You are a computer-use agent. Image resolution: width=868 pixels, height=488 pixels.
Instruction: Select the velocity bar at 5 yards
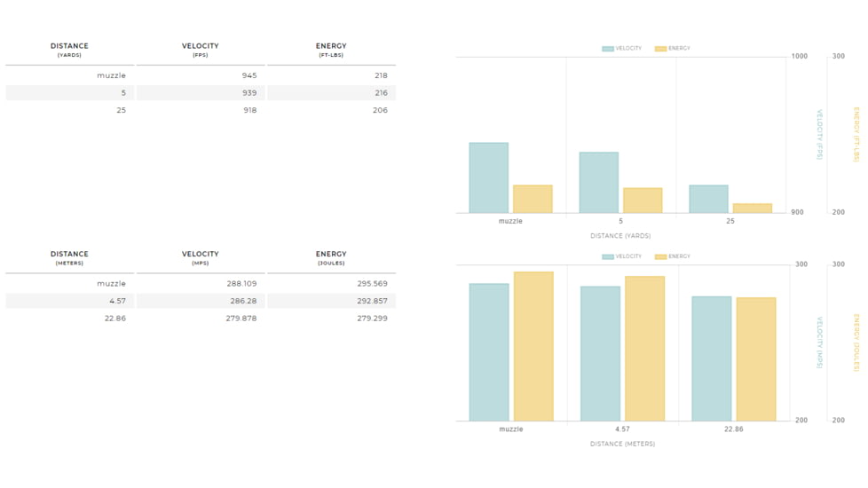point(599,183)
